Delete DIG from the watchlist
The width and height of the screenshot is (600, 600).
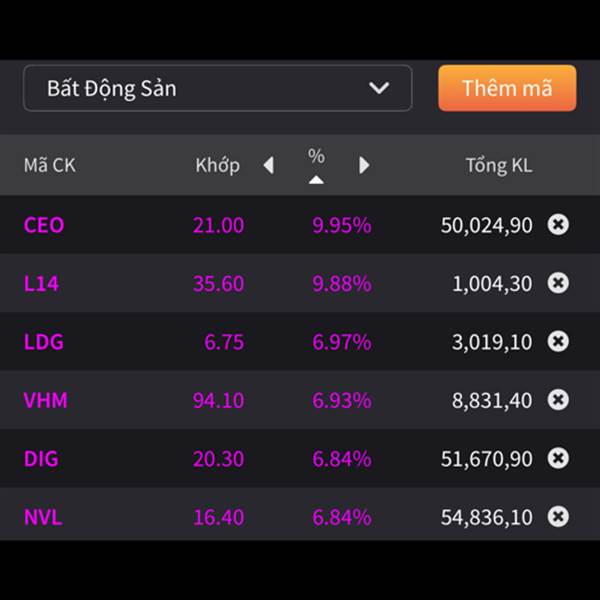558,458
